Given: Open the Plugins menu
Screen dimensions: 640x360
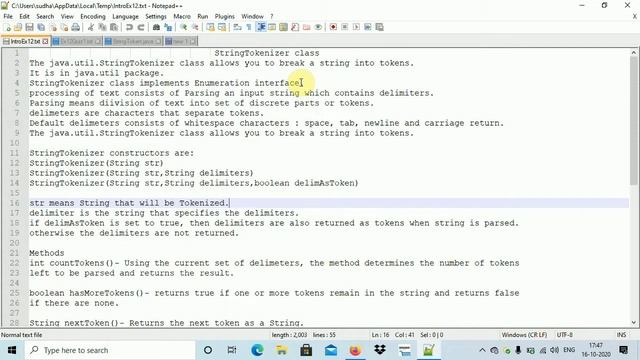Looking at the screenshot, I should pos(224,16).
